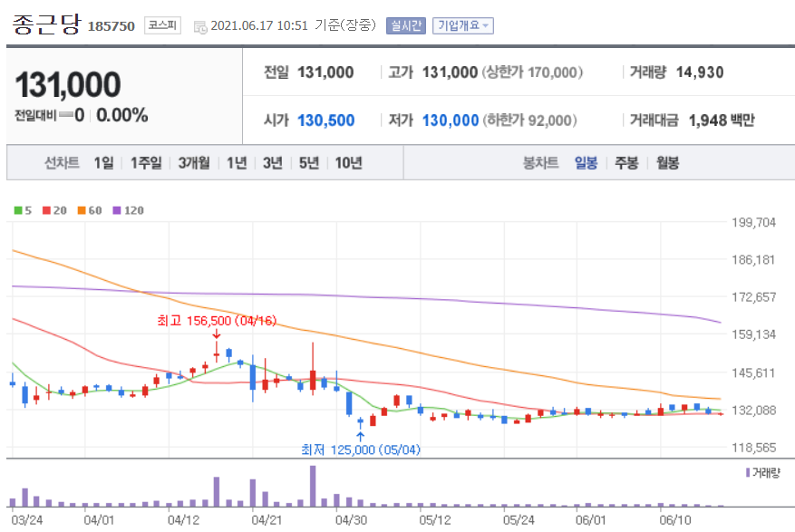The width and height of the screenshot is (795, 532).
Task: Open the 기업개요 dropdown
Action: (x=463, y=26)
